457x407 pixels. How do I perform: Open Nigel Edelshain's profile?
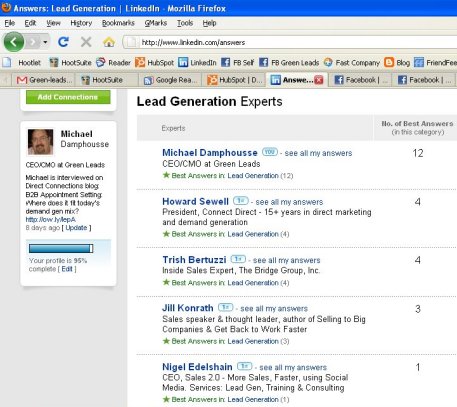pos(197,367)
